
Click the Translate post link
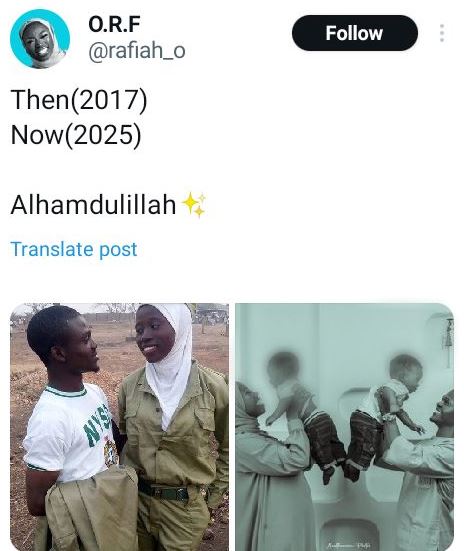coord(74,249)
